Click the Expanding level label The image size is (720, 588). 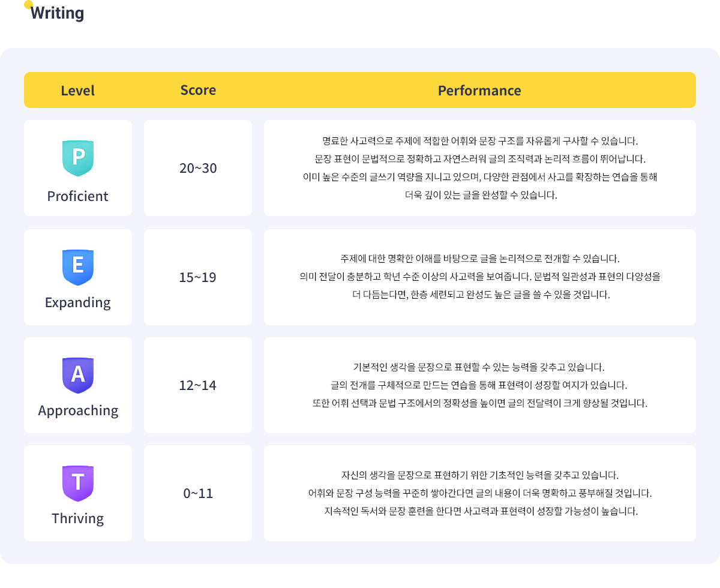tap(78, 302)
